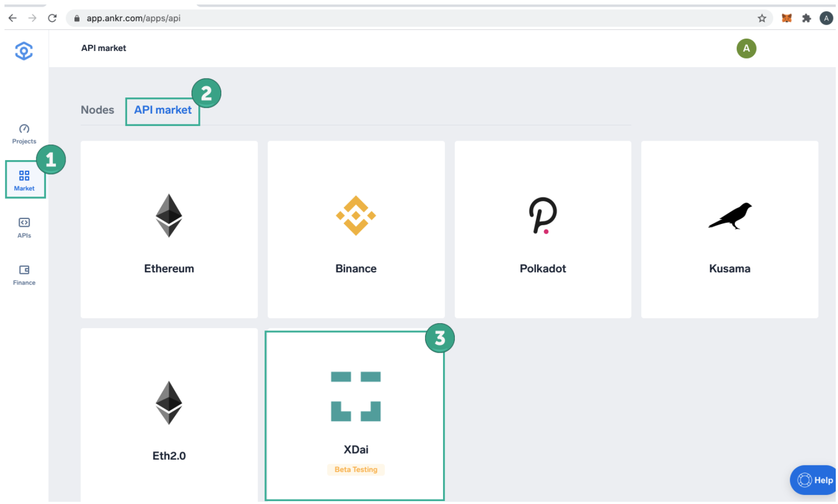Click the API market page header
838x504 pixels.
pyautogui.click(x=104, y=48)
